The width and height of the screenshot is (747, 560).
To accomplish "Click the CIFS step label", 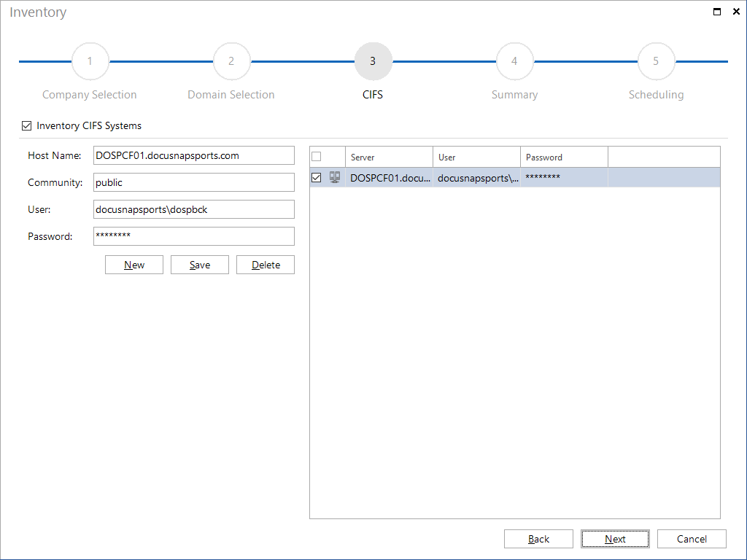I will point(373,95).
